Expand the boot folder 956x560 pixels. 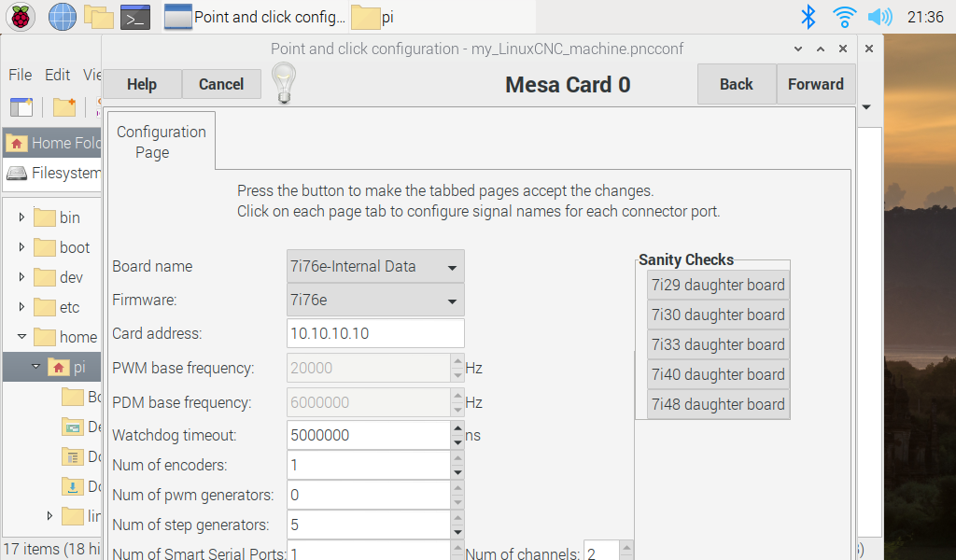(22, 246)
